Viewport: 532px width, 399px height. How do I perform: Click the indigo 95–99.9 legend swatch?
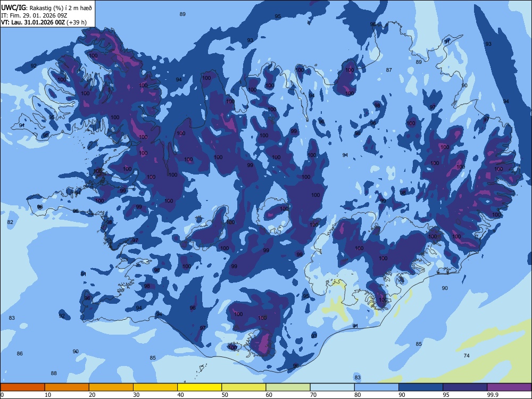465,387
